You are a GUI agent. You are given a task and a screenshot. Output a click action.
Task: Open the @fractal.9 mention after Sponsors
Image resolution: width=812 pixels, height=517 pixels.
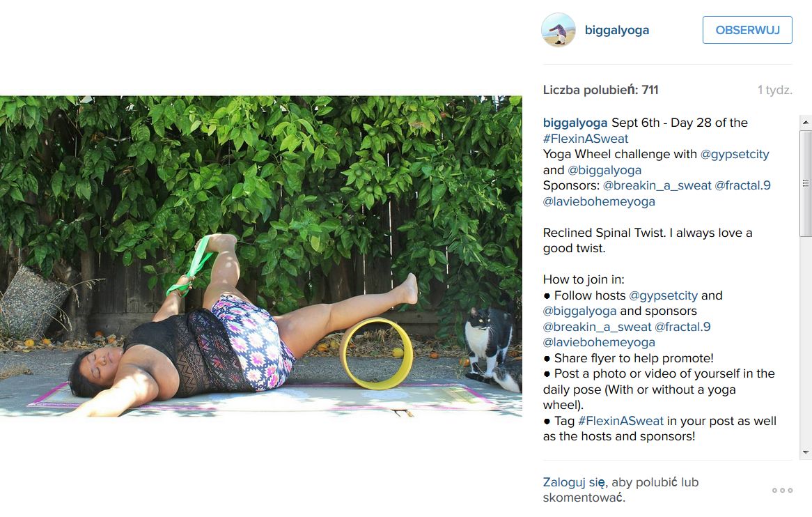coord(742,185)
